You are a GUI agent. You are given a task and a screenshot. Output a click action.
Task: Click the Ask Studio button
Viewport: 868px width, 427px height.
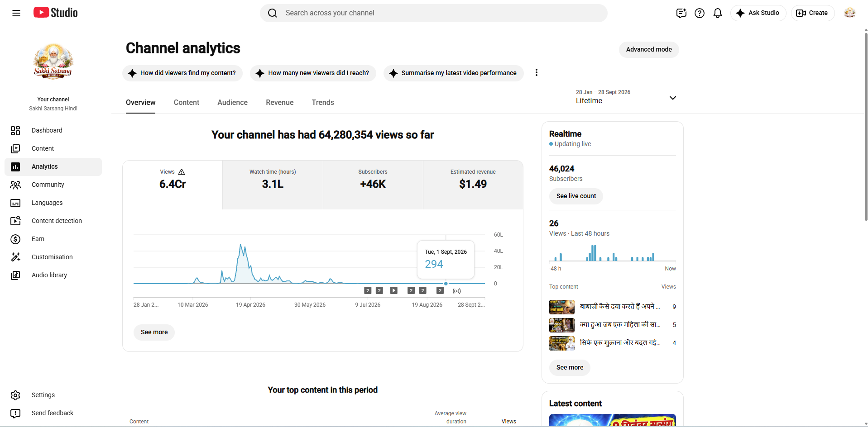coord(758,13)
